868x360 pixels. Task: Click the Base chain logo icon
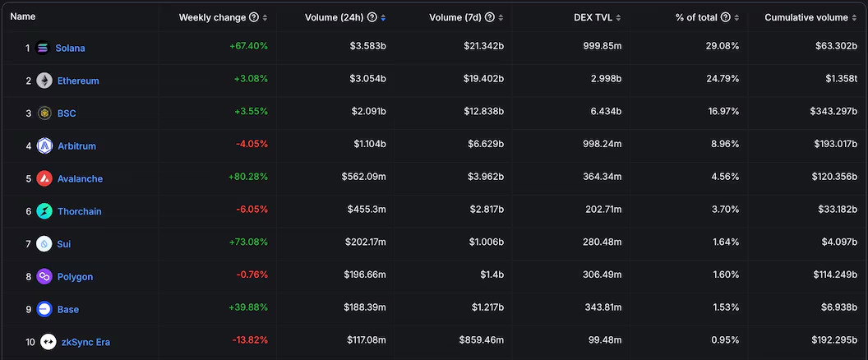(x=44, y=310)
